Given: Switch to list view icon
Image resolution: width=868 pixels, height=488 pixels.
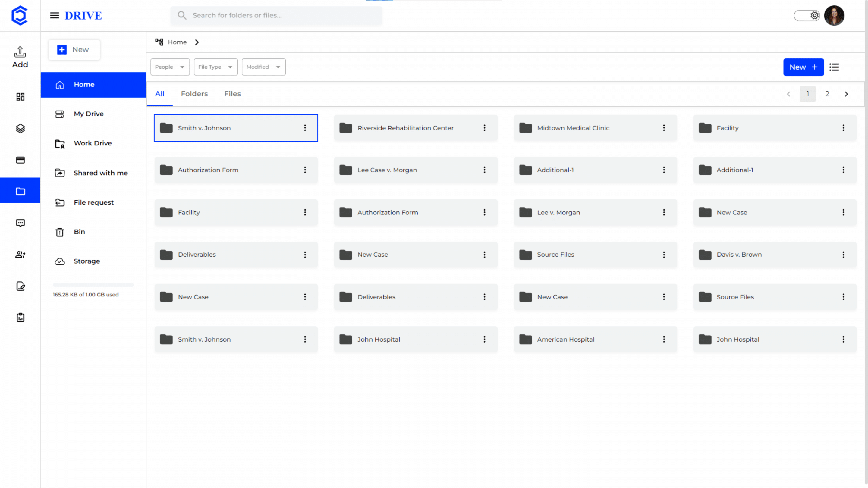Looking at the screenshot, I should click(x=834, y=67).
